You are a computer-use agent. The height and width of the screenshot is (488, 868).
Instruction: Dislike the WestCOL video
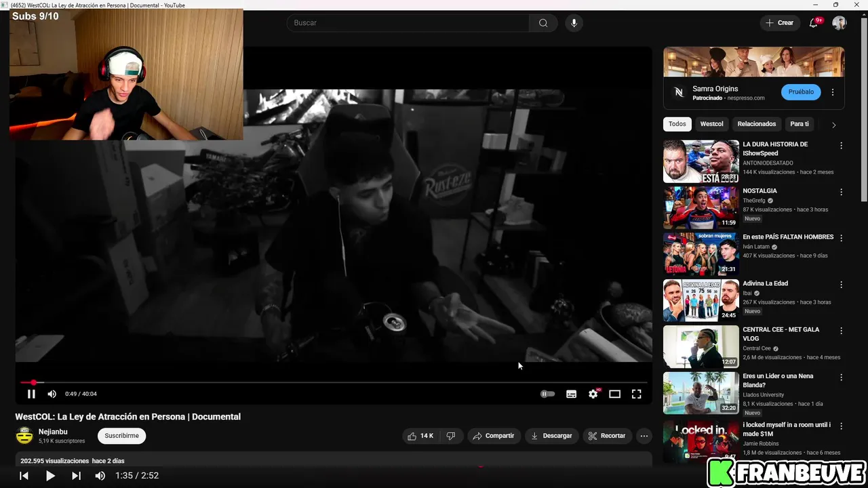tap(451, 436)
